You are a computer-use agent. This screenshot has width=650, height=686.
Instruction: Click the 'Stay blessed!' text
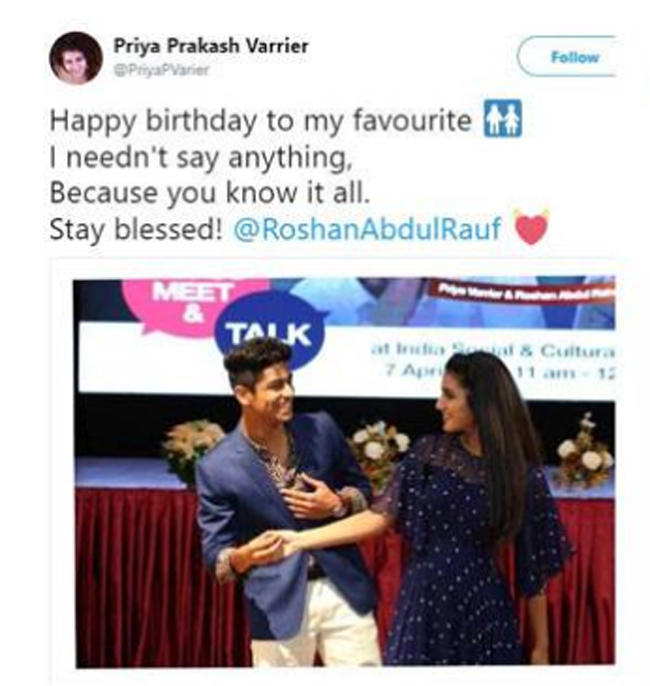tap(136, 229)
